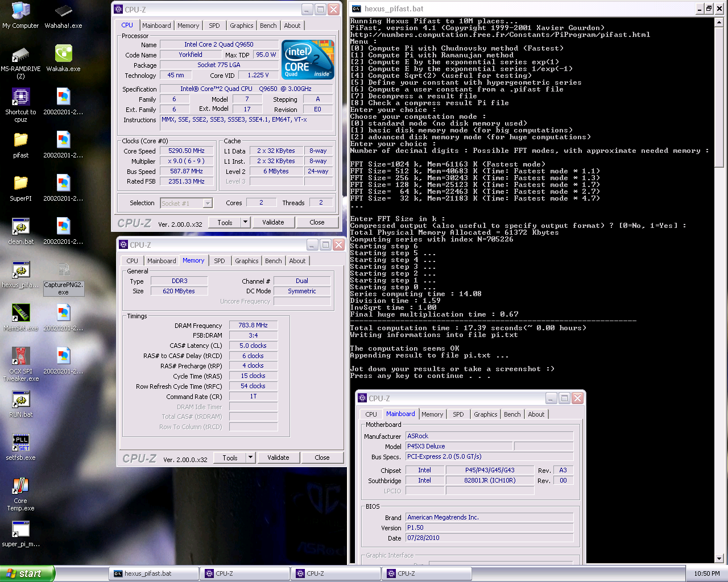
Task: Click the Core VID value 1.225 V
Action: (x=258, y=75)
